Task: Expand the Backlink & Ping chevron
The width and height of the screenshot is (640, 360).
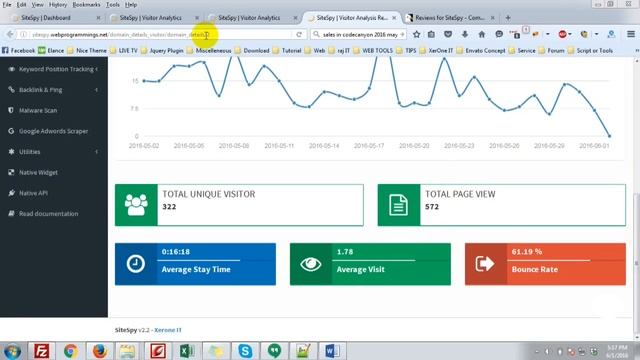Action: tap(96, 90)
